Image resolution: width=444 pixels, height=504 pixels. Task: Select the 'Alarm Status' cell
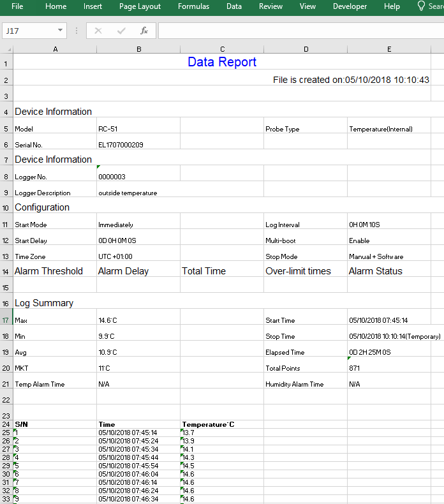coord(389,269)
